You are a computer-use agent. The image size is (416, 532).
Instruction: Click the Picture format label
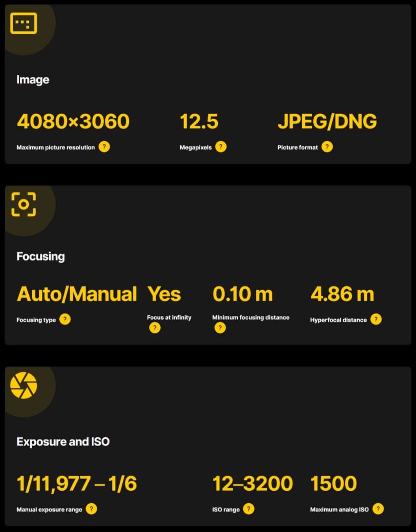pos(298,147)
